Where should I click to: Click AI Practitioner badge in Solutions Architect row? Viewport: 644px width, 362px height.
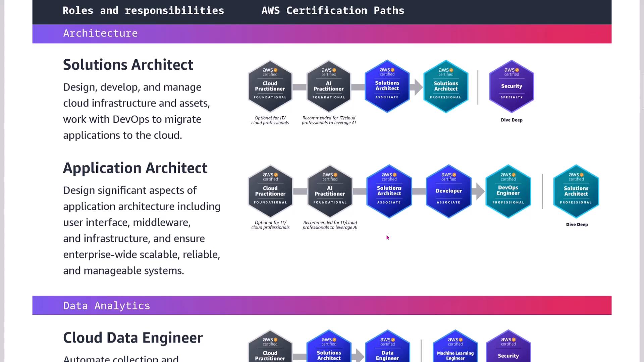(329, 86)
